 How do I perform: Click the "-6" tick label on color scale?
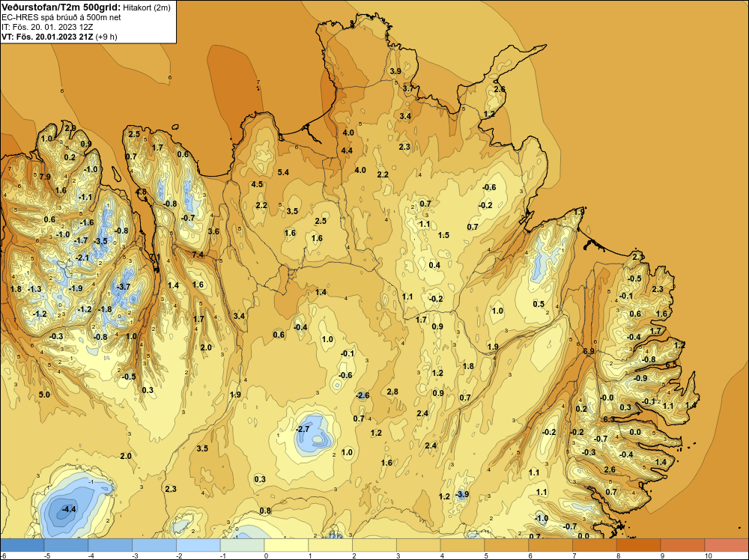pos(3,556)
